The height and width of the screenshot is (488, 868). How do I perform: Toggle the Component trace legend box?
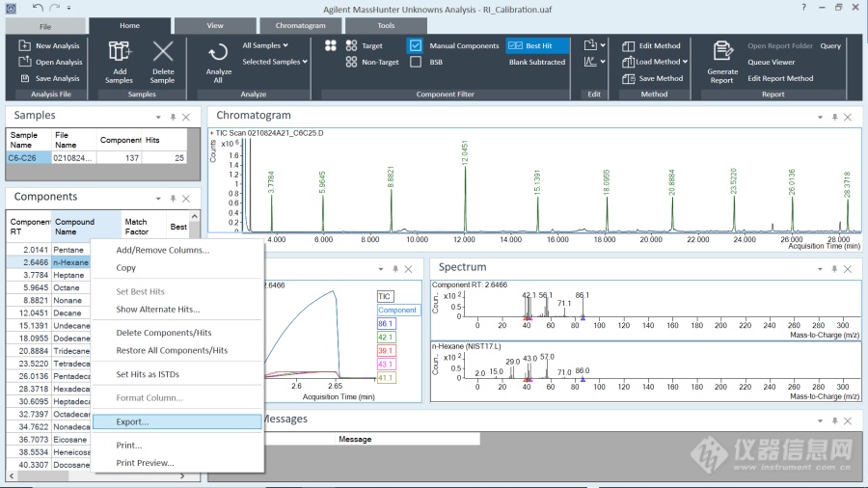[398, 310]
